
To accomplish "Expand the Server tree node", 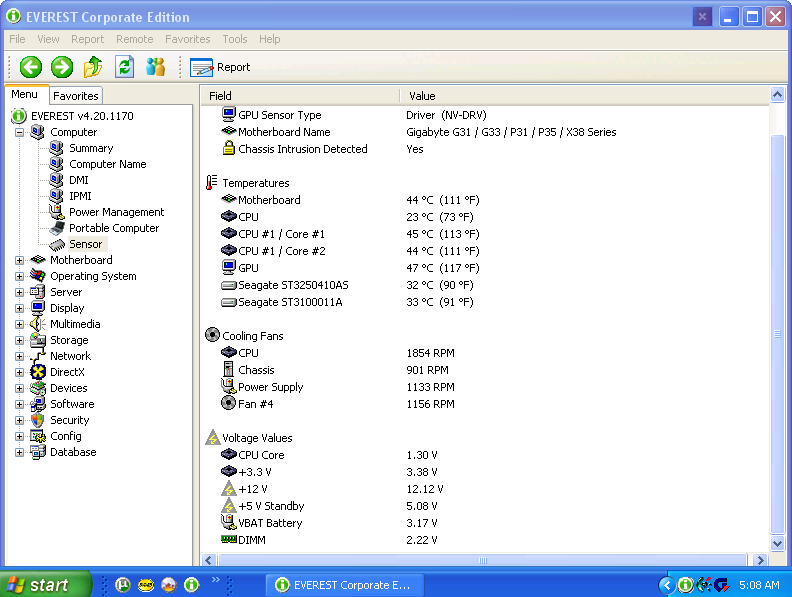I will (x=19, y=292).
